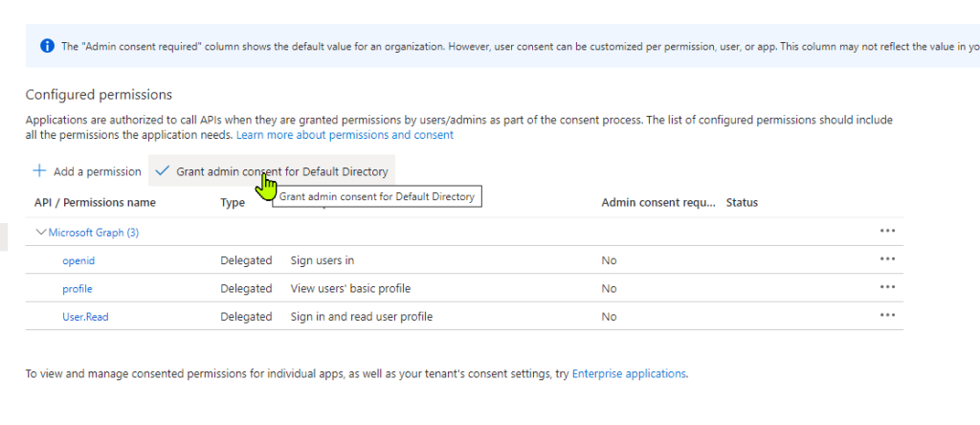This screenshot has height=425, width=980.
Task: Go to the Enterprise applications link
Action: click(x=629, y=373)
